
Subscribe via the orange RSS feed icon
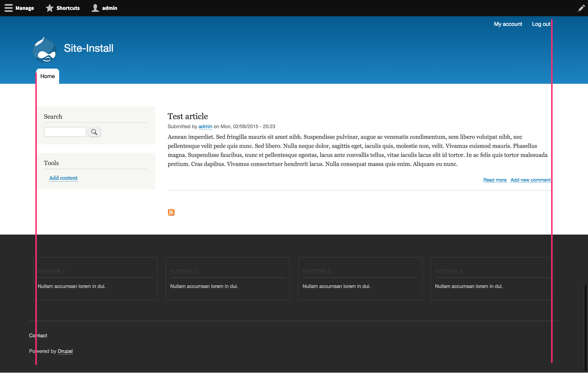171,212
